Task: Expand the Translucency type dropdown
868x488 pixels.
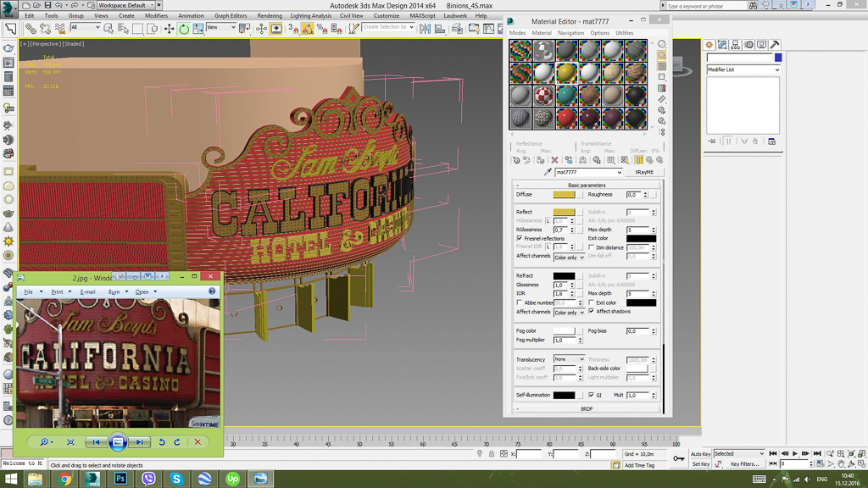Action: (x=569, y=359)
